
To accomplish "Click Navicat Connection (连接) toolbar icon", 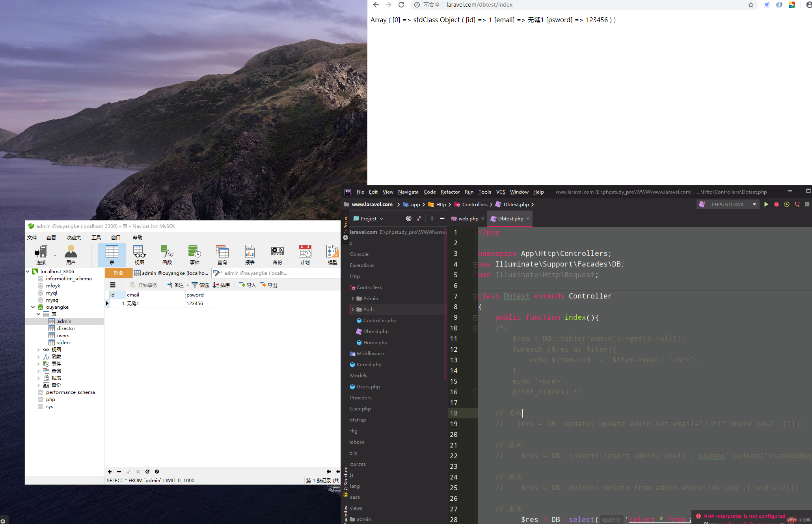I will pos(41,254).
